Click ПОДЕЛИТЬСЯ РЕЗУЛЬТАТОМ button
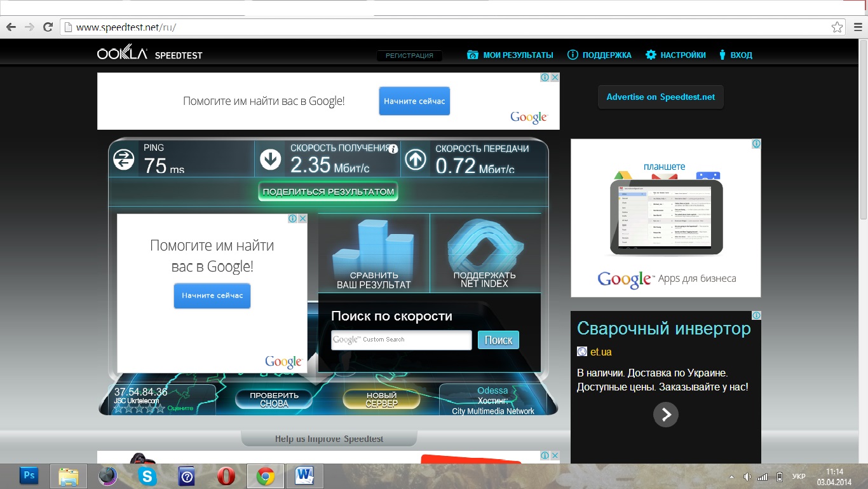This screenshot has width=868, height=489. (x=329, y=191)
